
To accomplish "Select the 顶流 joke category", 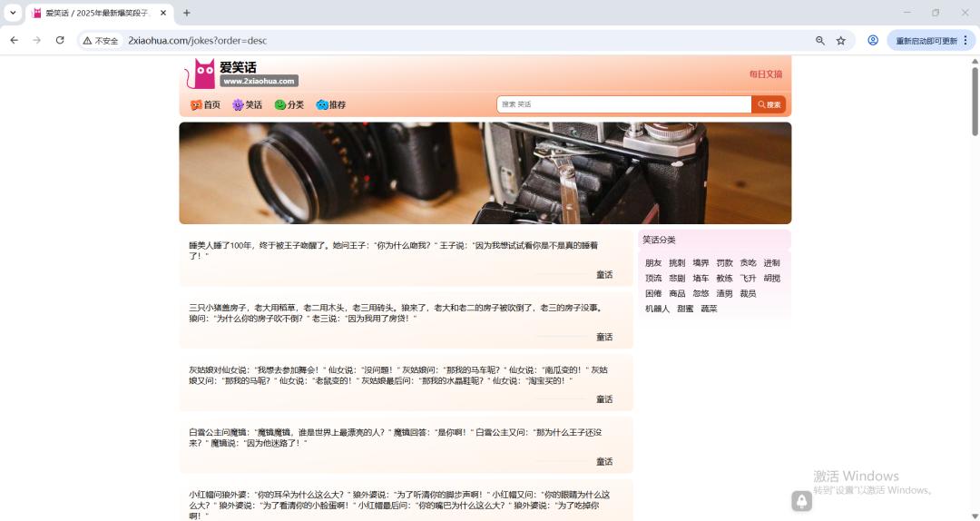I will point(653,279).
